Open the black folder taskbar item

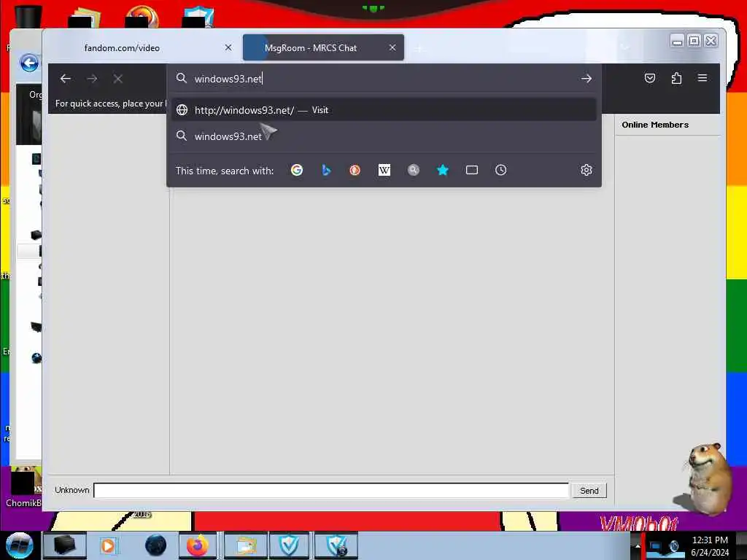65,545
